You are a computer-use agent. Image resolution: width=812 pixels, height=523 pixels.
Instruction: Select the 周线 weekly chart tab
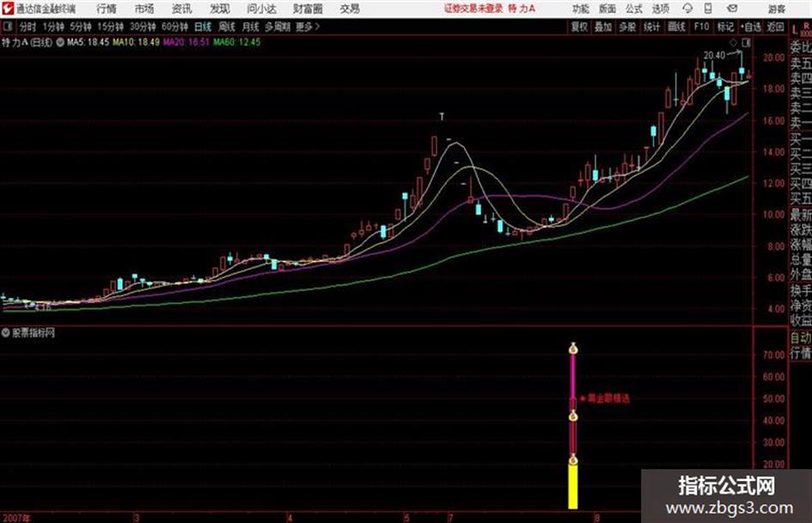[227, 27]
